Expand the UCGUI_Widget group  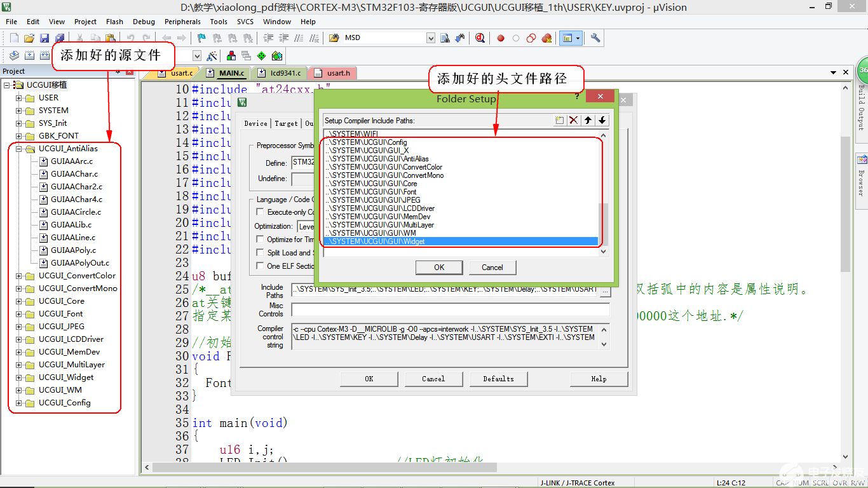point(18,377)
